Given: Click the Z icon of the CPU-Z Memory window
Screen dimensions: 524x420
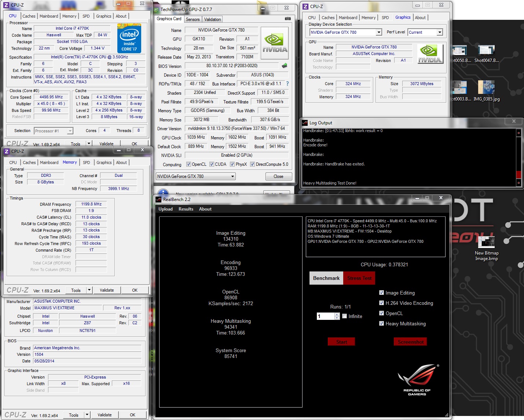Looking at the screenshot, I should click(x=6, y=151).
